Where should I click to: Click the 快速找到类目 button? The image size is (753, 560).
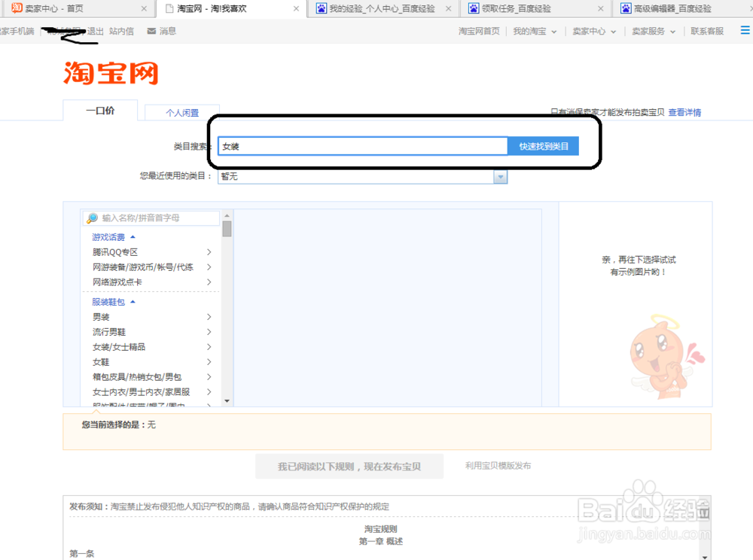coord(544,146)
